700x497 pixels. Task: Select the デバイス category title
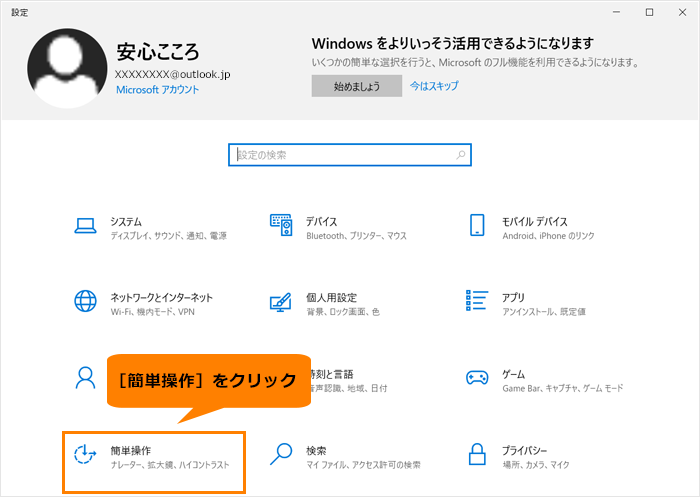(x=321, y=221)
